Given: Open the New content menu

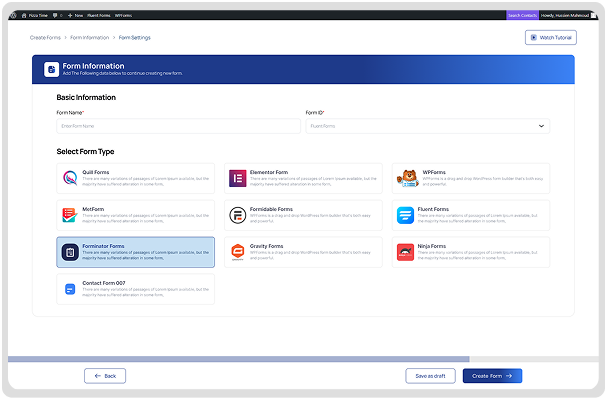Looking at the screenshot, I should (75, 15).
